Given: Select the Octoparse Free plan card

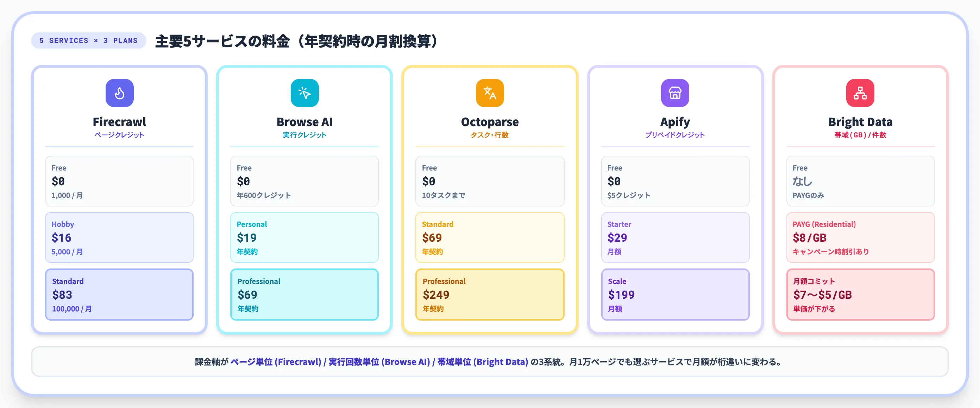Looking at the screenshot, I should [490, 181].
